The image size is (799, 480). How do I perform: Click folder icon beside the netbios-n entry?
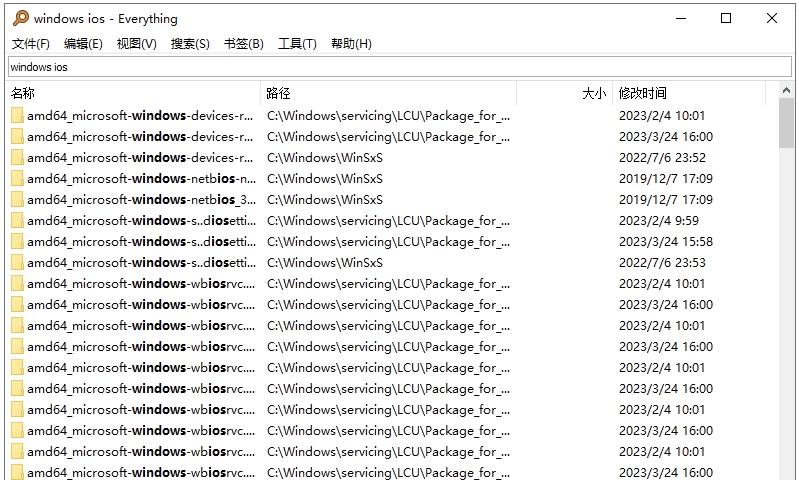click(x=17, y=178)
